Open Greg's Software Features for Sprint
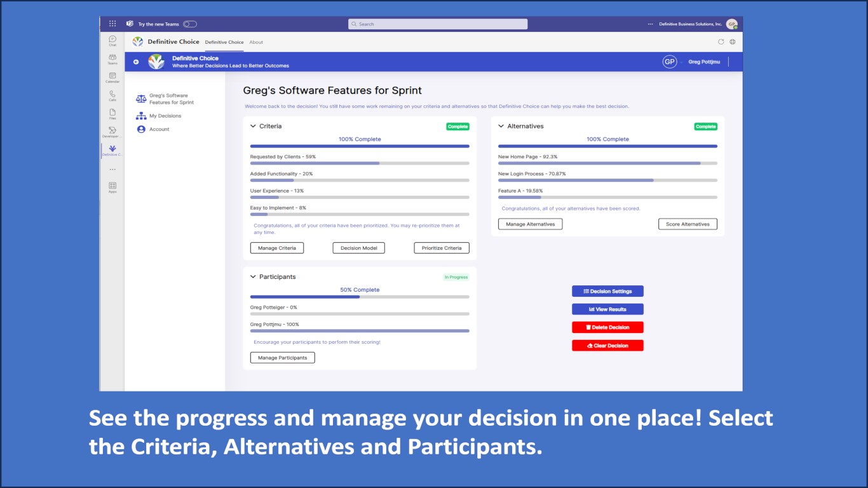 coord(172,99)
